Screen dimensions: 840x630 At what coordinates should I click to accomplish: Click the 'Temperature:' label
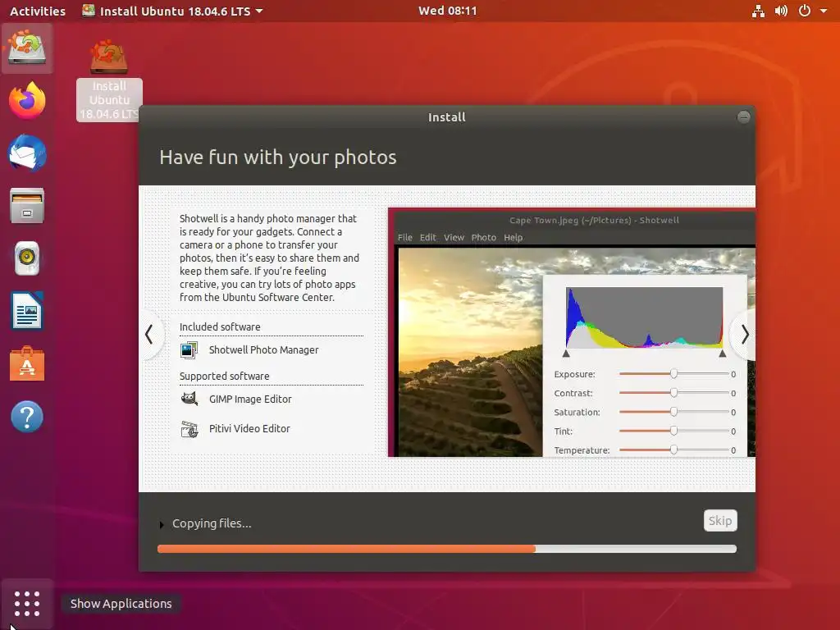(x=582, y=450)
